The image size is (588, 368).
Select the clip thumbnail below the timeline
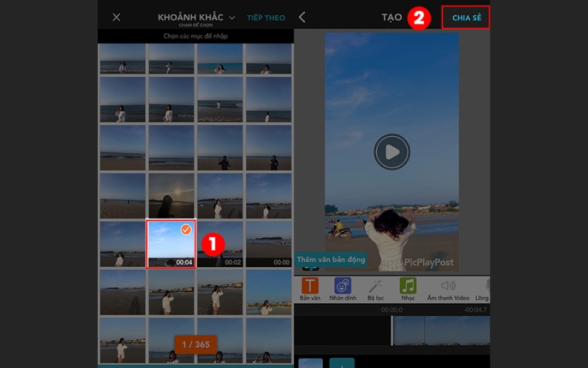click(x=309, y=363)
